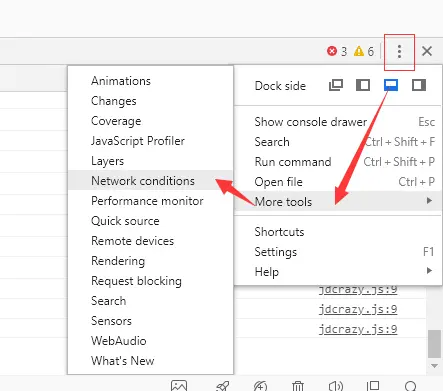Open Quick source tool
Viewport: 443px width, 391px height.
[150, 221]
